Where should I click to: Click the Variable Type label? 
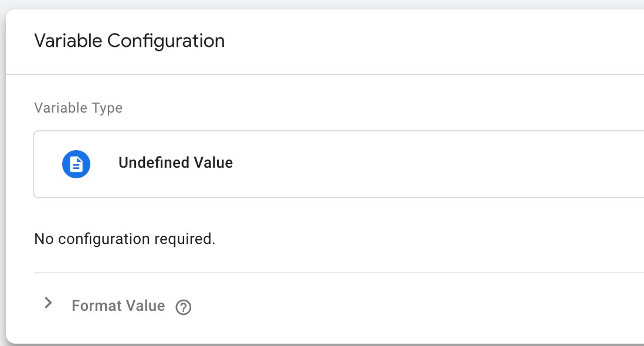(x=78, y=108)
